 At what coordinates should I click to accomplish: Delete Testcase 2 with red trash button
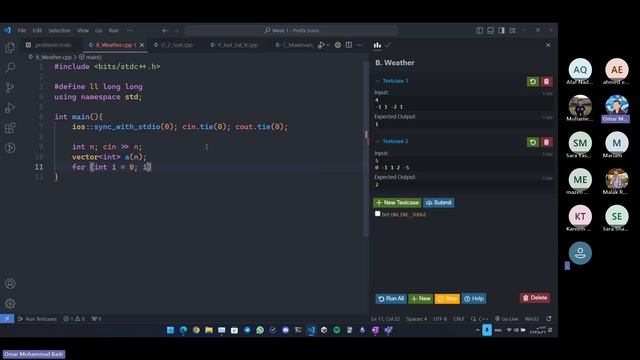coord(546,142)
